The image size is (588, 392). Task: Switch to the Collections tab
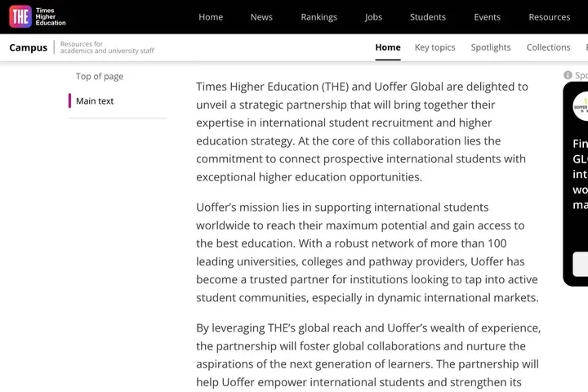click(x=549, y=47)
